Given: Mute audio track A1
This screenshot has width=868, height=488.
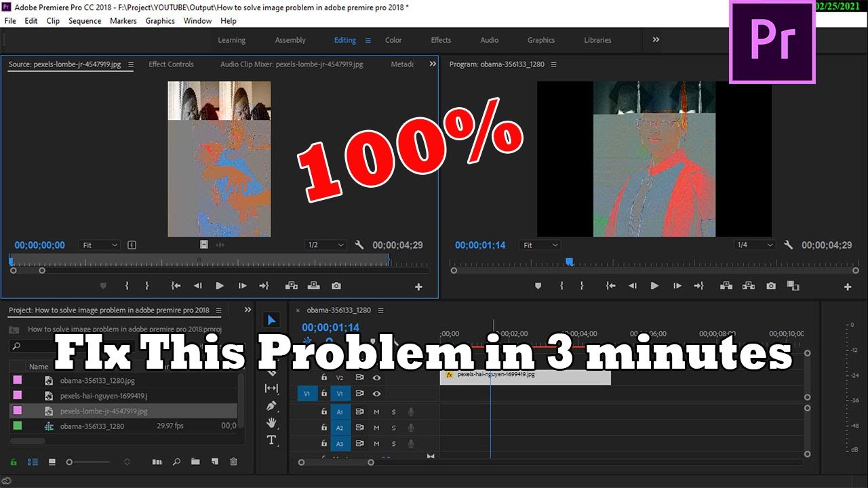Looking at the screenshot, I should (376, 411).
